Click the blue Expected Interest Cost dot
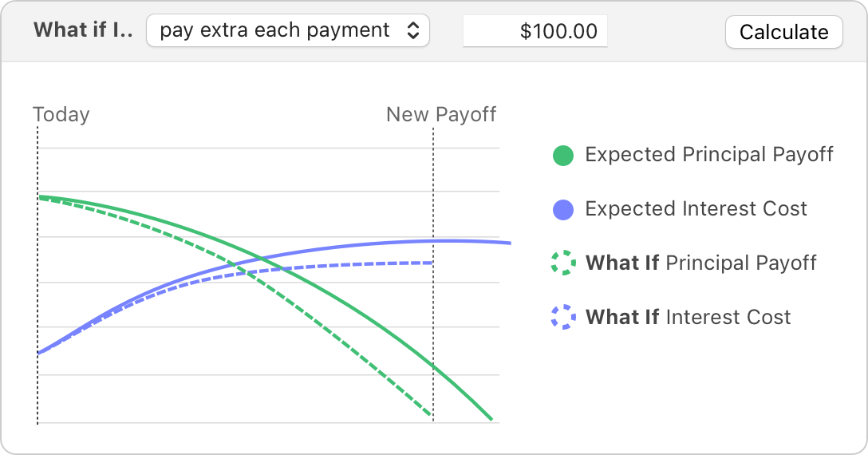Image resolution: width=868 pixels, height=455 pixels. tap(563, 210)
